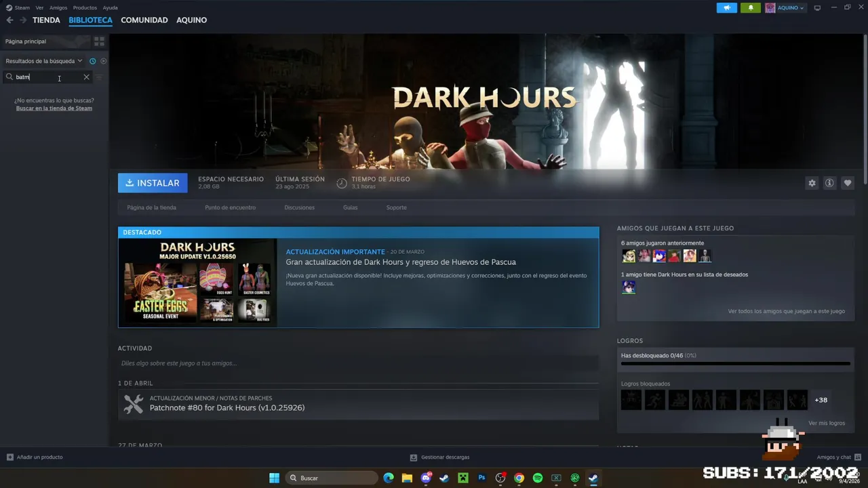868x488 pixels.
Task: Click the TIEMPO DE JUEGO clock icon
Action: pos(342,184)
